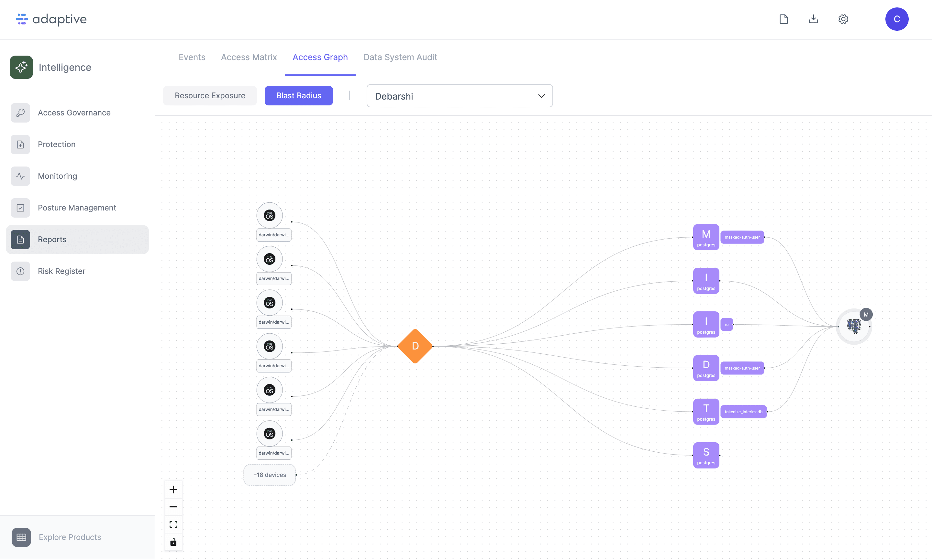The width and height of the screenshot is (932, 560).
Task: Click the bottom macOS device node
Action: (269, 434)
